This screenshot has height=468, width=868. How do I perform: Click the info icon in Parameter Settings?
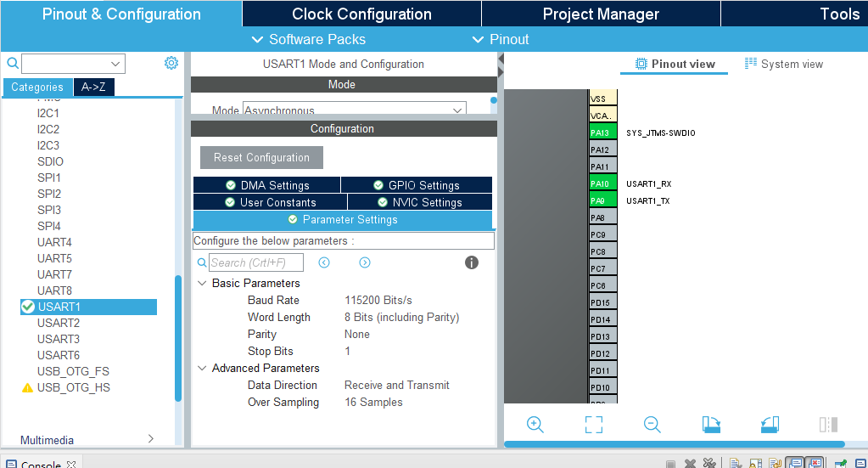[472, 262]
